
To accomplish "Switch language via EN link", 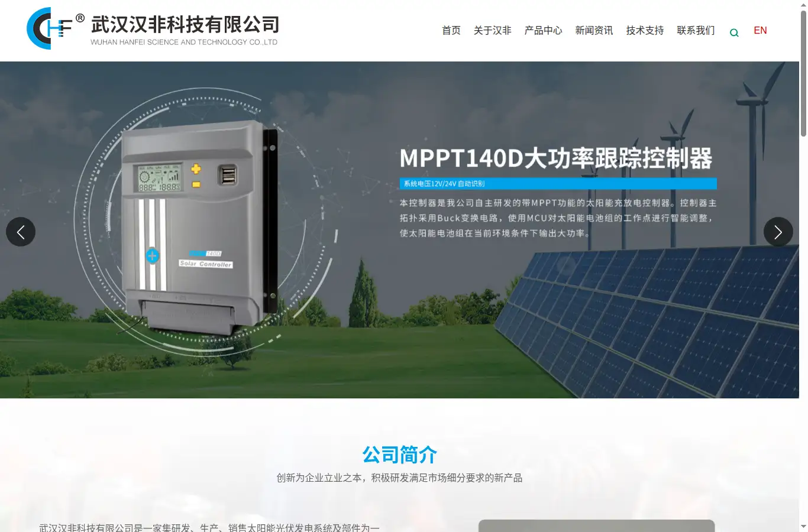I will click(x=760, y=31).
